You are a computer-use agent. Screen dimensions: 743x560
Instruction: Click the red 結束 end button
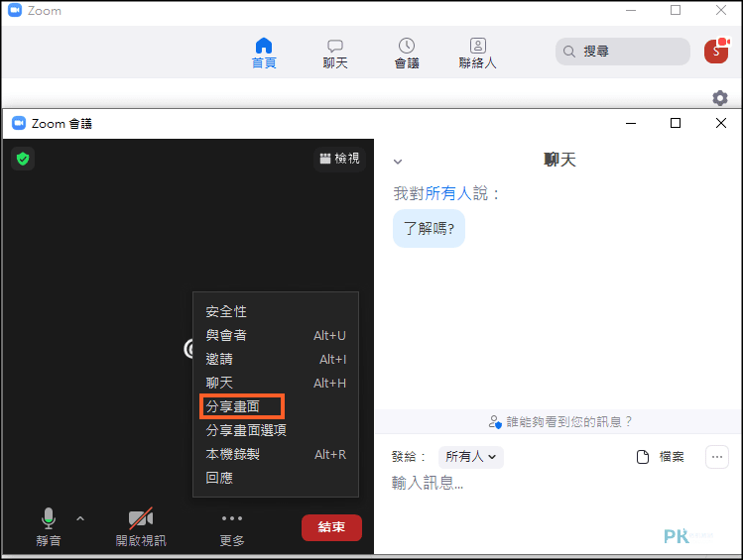tap(331, 527)
